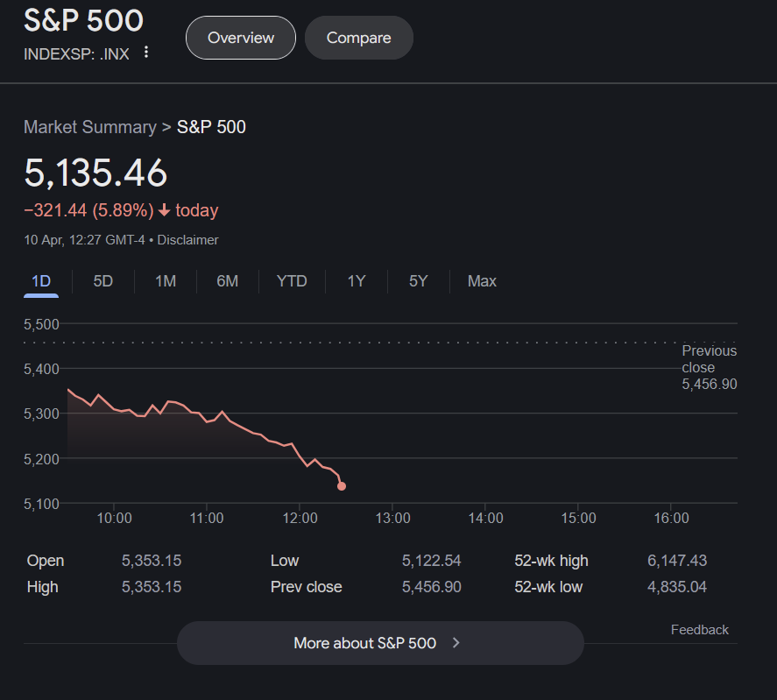
Task: Click the current price 5,135.46
Action: point(95,173)
